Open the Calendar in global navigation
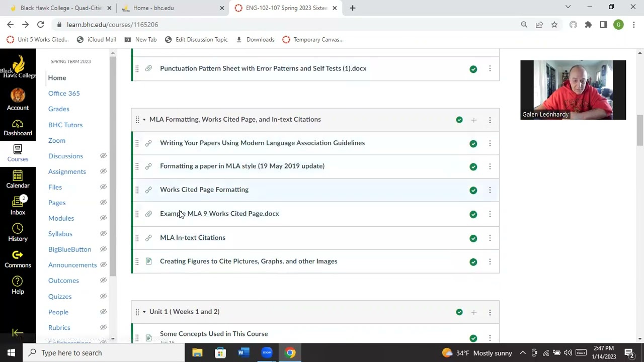 18,179
